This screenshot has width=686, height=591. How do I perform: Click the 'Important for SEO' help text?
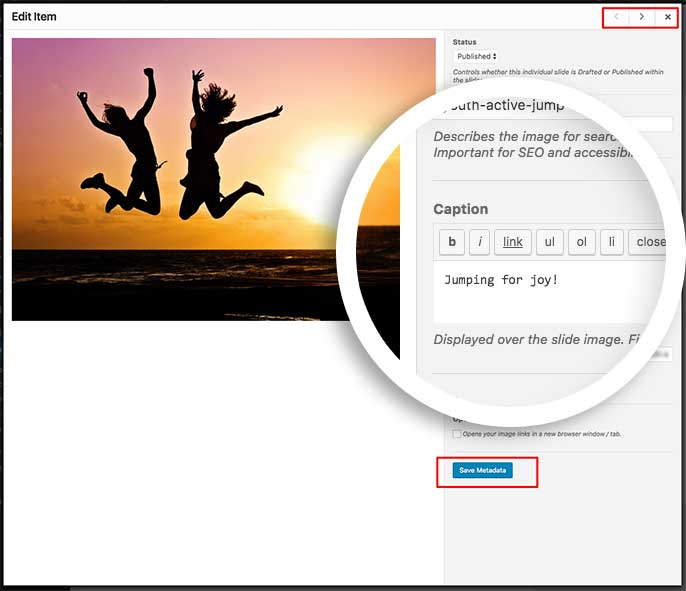(531, 153)
